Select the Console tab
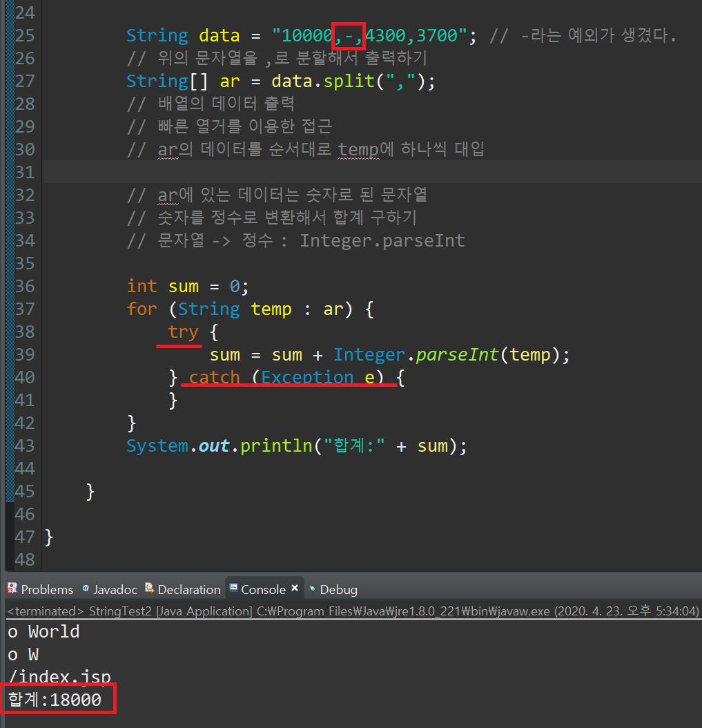 pos(263,589)
